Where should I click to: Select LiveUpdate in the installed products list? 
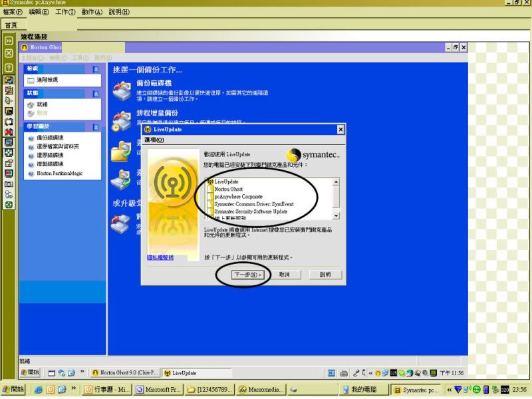coord(226,182)
